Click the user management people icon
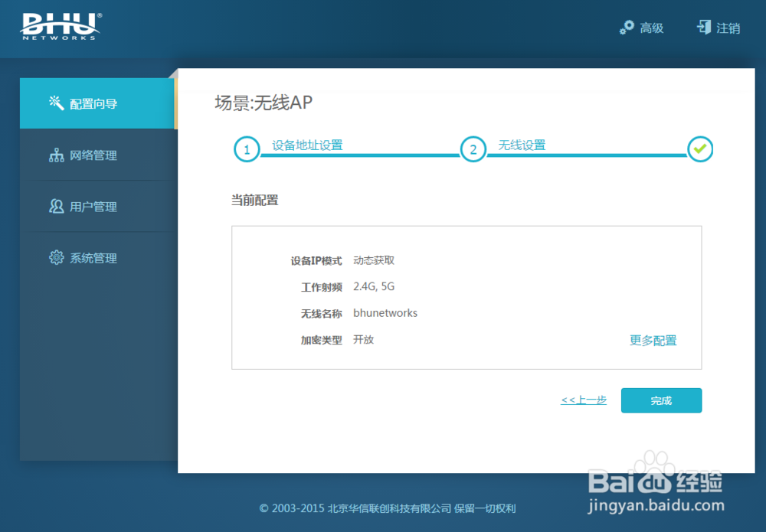Viewport: 766px width, 532px height. click(x=56, y=207)
